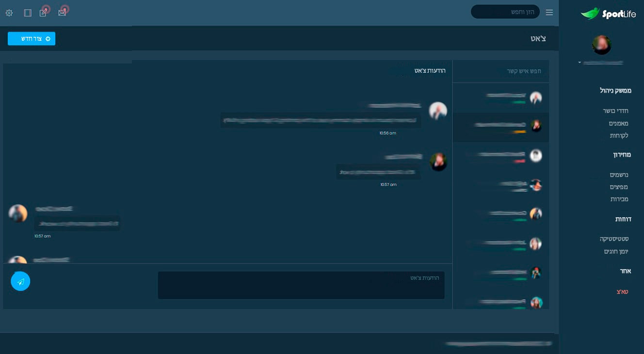
Task: Select מאמנים from the sidebar menu
Action: tap(618, 124)
